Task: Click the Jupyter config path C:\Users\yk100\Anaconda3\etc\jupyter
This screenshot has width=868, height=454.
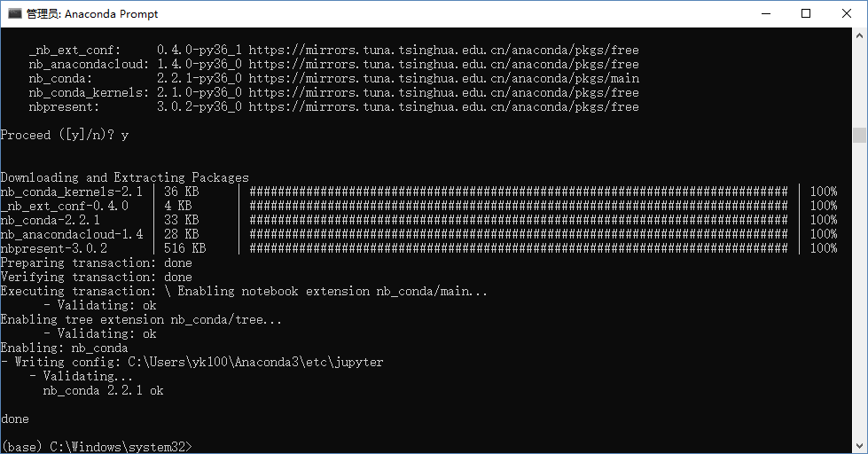Action: pos(255,362)
